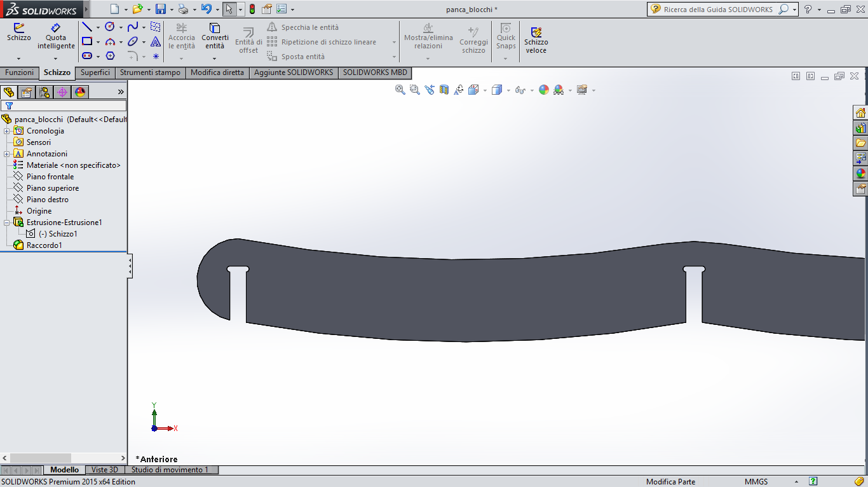The height and width of the screenshot is (487, 868).
Task: Select the line sketch tool
Action: coord(87,27)
